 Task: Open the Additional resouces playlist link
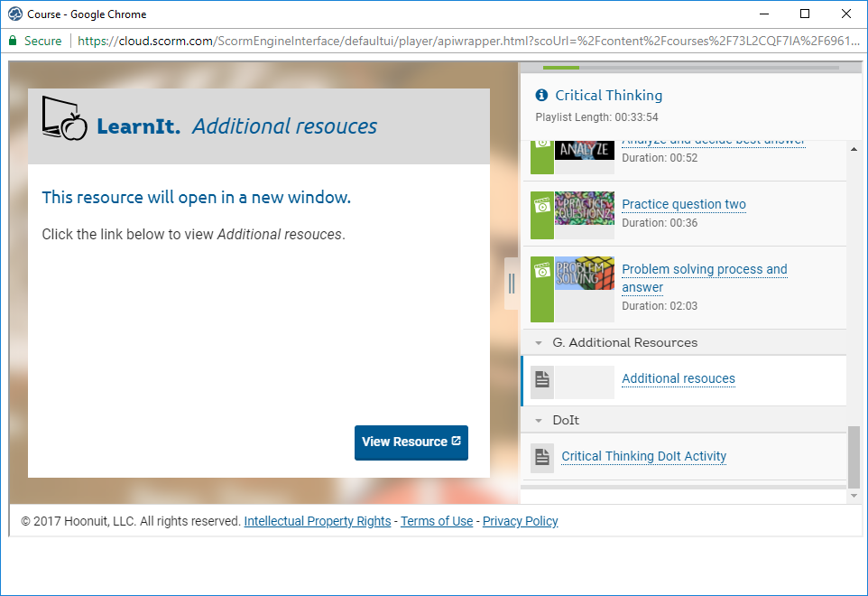click(679, 379)
